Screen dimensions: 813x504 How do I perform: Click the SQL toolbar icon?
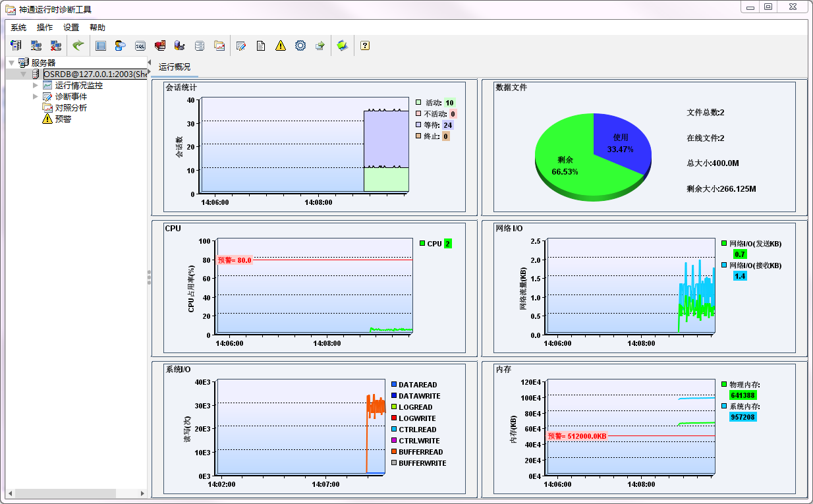click(140, 45)
